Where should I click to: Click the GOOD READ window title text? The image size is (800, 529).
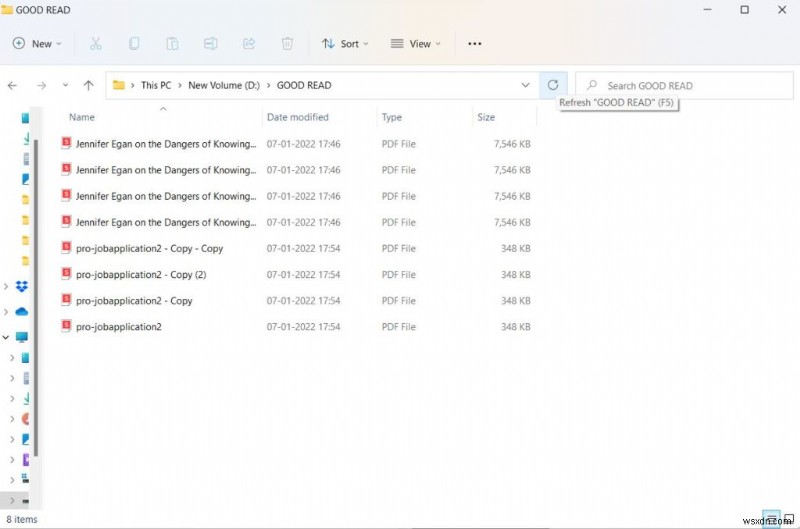tap(43, 10)
